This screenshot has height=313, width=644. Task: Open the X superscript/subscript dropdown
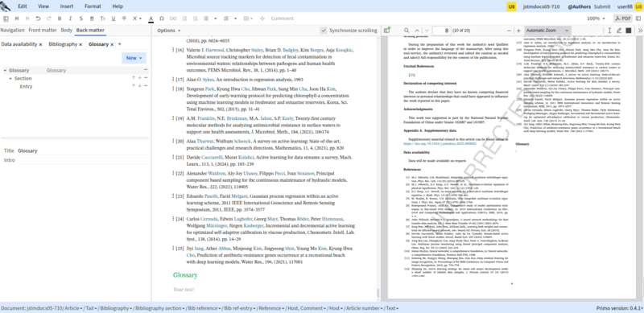tap(137, 19)
